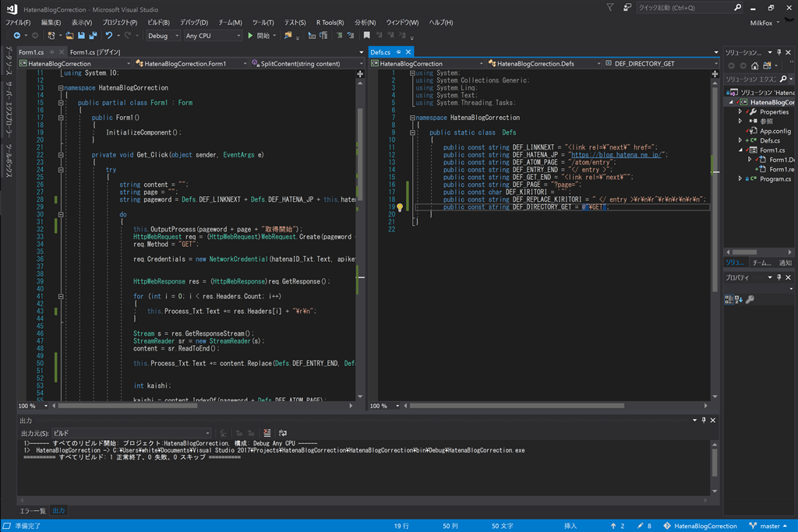This screenshot has width=798, height=532.
Task: Click the categorized view icon in Properties panel
Action: 729,299
